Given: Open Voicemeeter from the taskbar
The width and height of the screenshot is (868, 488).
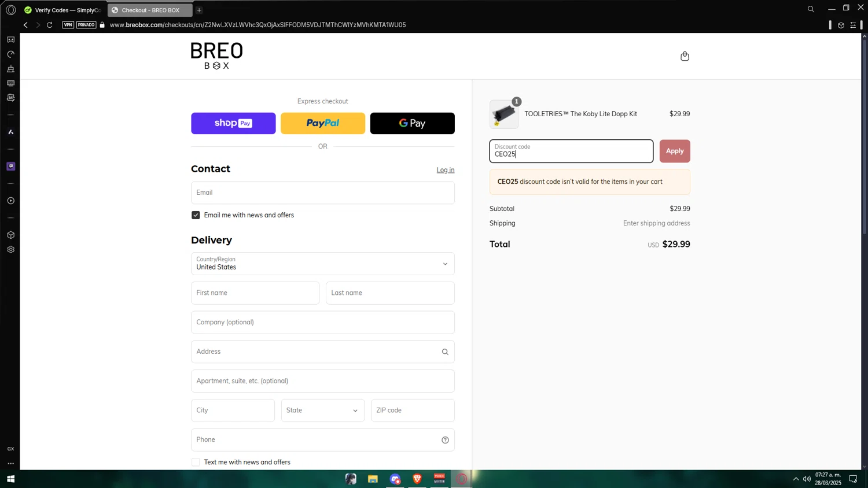Looking at the screenshot, I should [x=439, y=479].
